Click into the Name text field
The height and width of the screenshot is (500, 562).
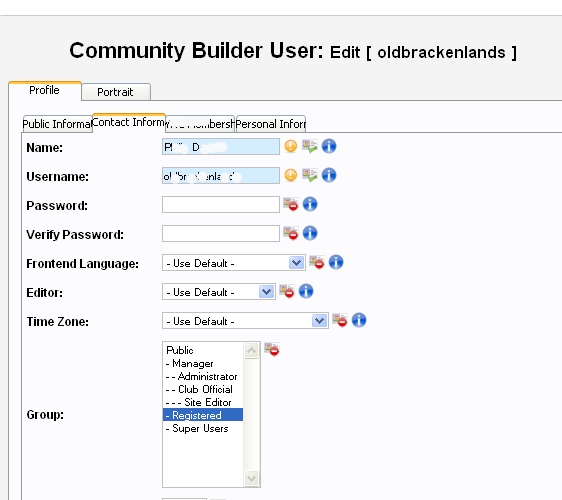pyautogui.click(x=221, y=147)
